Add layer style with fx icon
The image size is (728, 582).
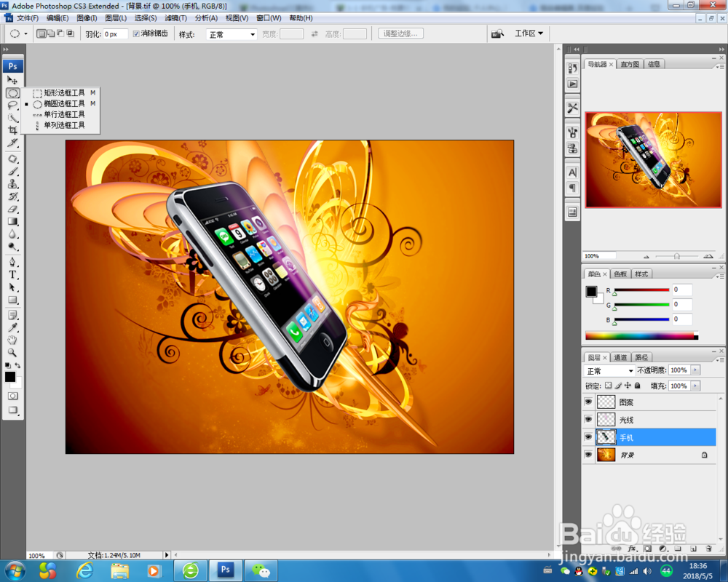(633, 549)
